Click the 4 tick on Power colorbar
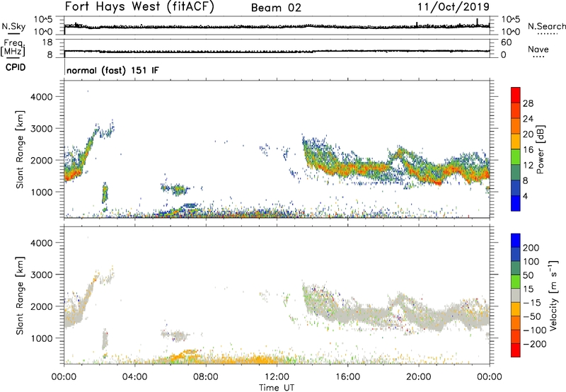Viewport: 566px width, 392px height. pyautogui.click(x=525, y=196)
